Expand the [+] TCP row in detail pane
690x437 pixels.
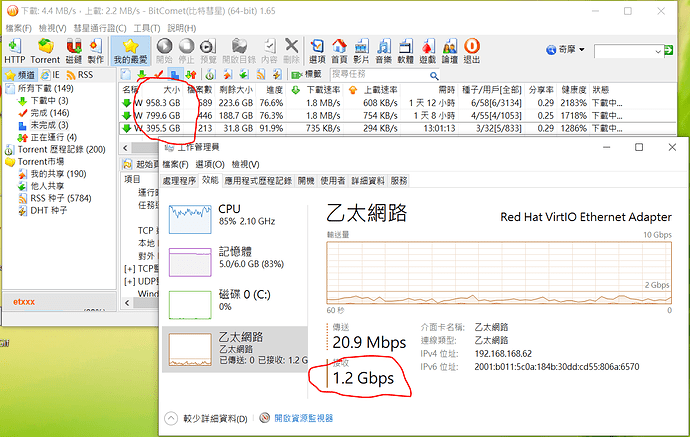(x=129, y=269)
